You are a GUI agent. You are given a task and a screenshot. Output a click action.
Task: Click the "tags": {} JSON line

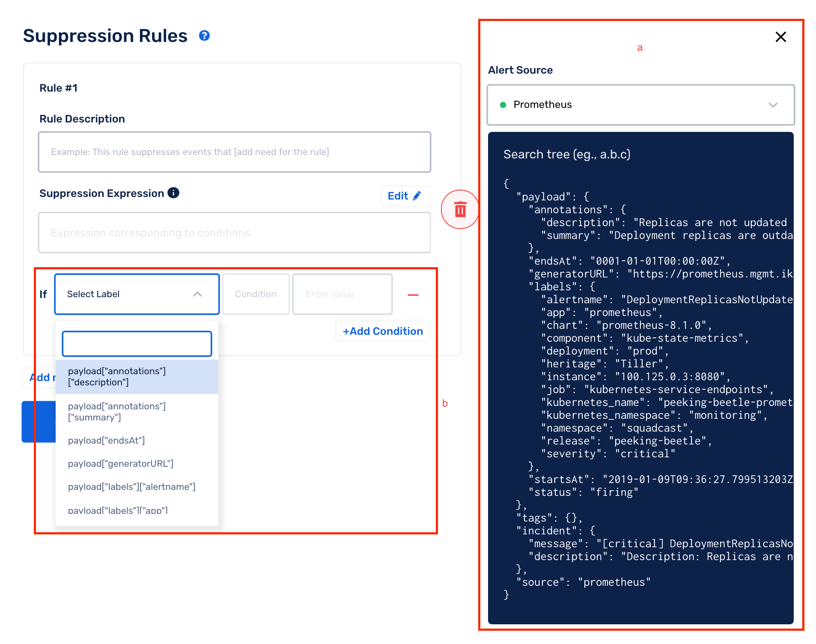pyautogui.click(x=549, y=518)
